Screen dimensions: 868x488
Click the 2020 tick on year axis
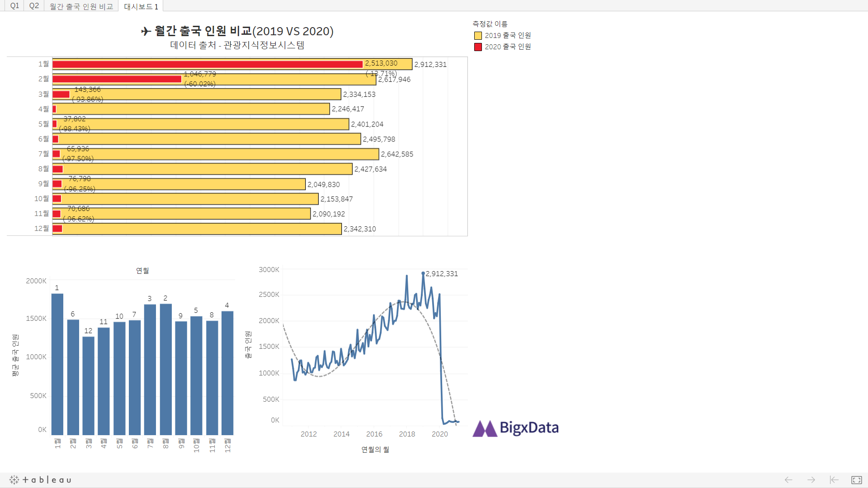tap(439, 434)
